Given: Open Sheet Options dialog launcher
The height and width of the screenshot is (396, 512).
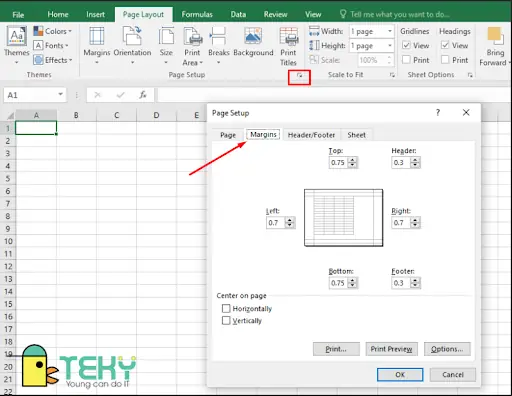Looking at the screenshot, I should click(470, 75).
